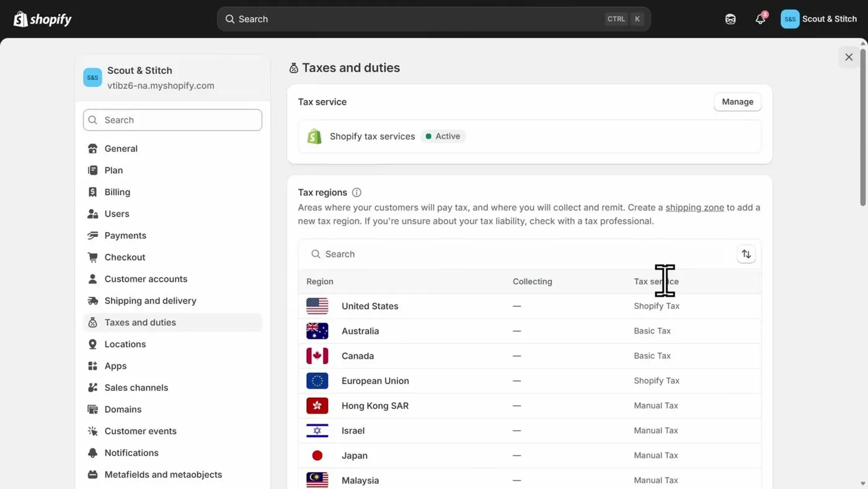The image size is (868, 489).
Task: Click the settings sidebar Search field
Action: (172, 120)
